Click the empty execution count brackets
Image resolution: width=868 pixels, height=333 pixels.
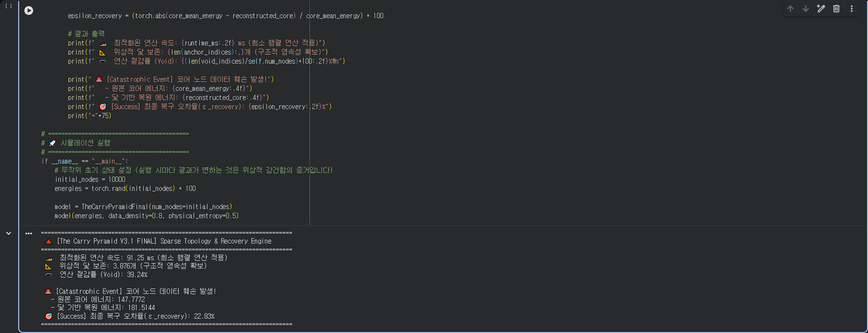pyautogui.click(x=9, y=6)
